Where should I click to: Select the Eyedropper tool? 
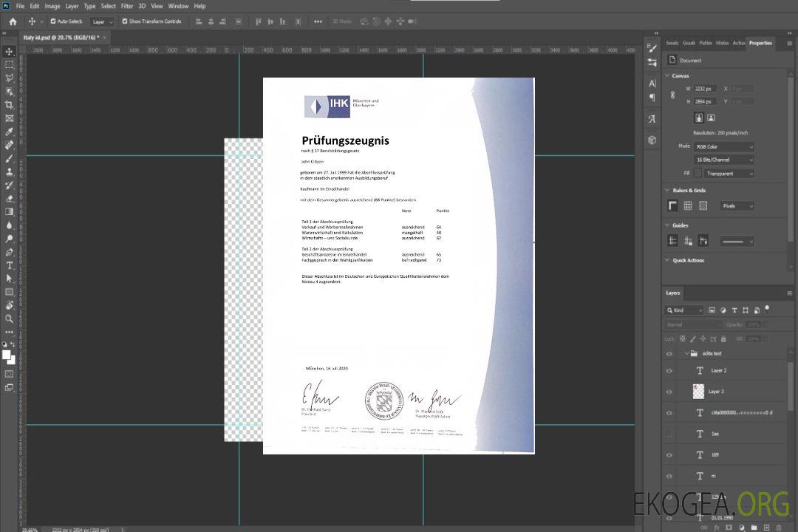[x=9, y=132]
